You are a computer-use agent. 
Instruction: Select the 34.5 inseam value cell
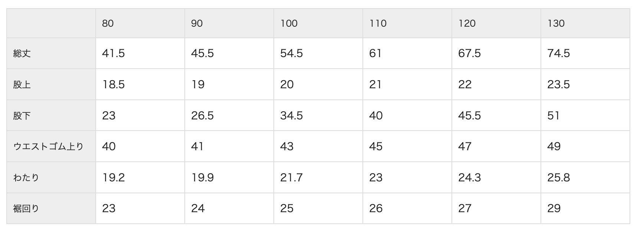tap(292, 116)
